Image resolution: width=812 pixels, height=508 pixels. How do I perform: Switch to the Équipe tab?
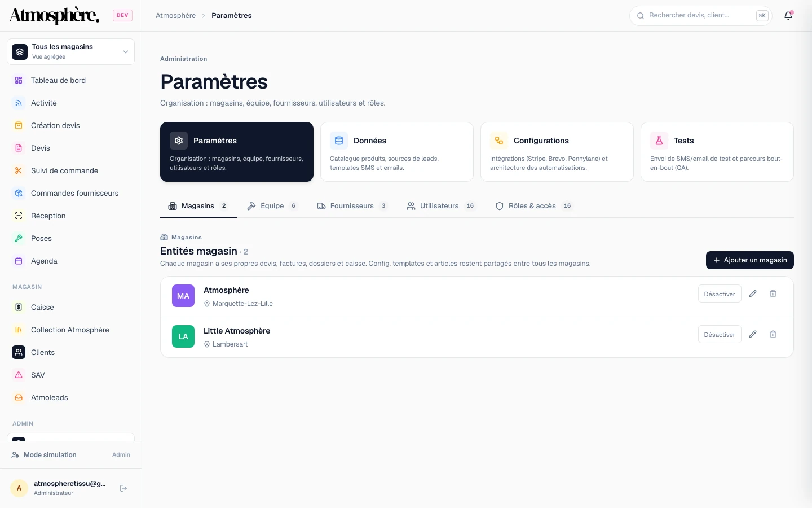[272, 206]
